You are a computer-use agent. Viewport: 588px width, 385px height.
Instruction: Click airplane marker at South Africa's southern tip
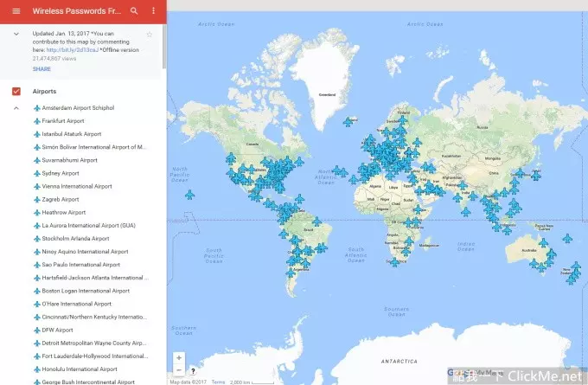(394, 262)
